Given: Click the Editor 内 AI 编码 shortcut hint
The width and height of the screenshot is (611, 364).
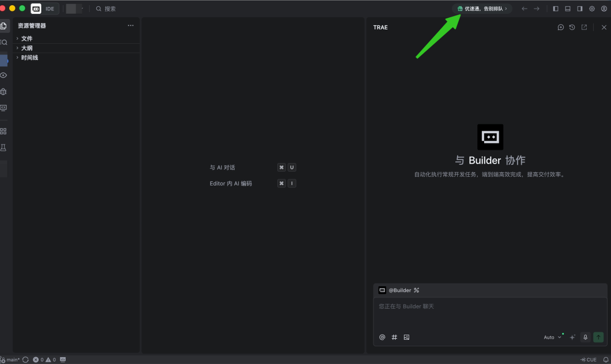Looking at the screenshot, I should 231,183.
